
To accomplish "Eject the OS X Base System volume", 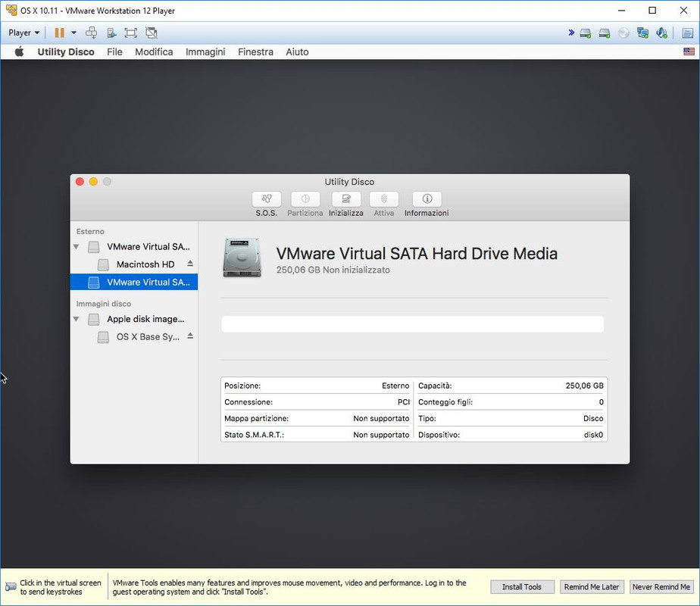I will pyautogui.click(x=190, y=336).
